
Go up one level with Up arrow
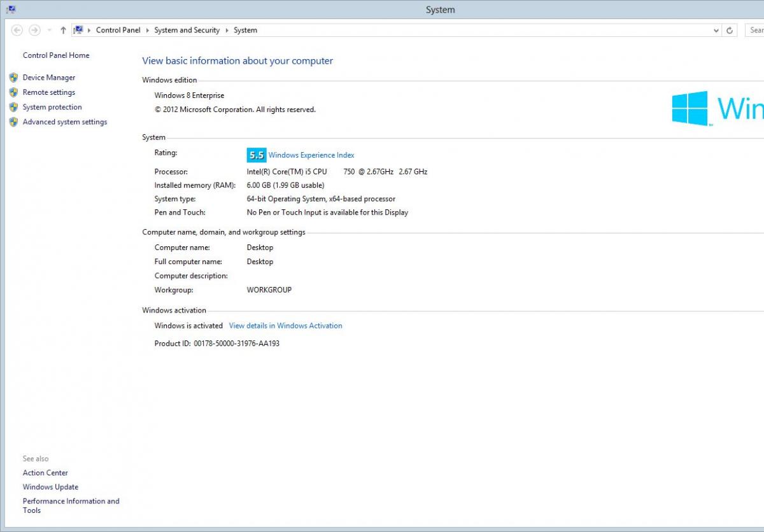(x=63, y=30)
